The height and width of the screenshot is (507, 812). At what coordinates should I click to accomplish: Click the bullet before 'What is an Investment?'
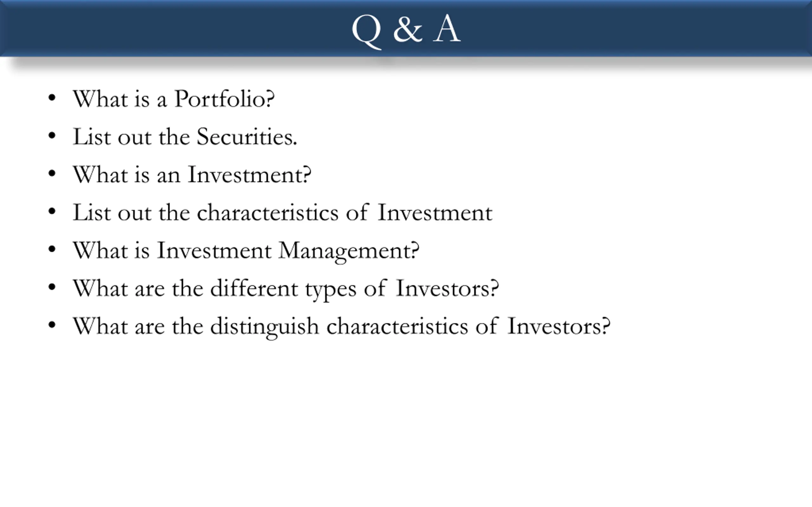click(52, 174)
